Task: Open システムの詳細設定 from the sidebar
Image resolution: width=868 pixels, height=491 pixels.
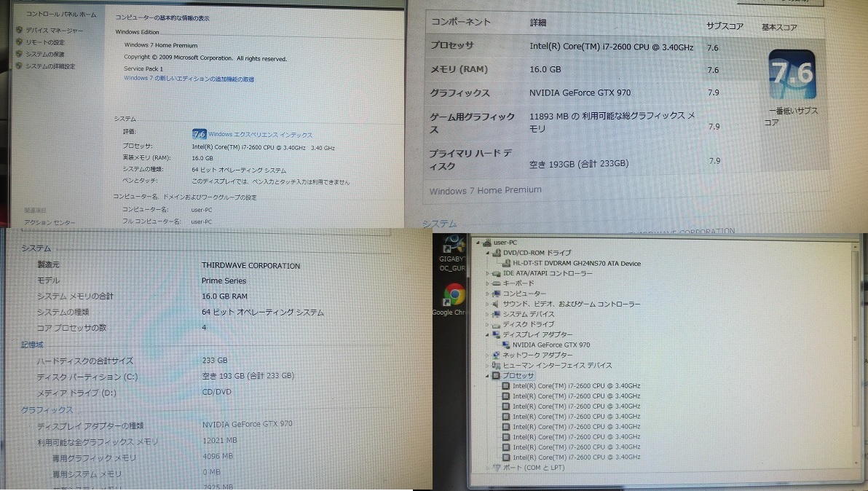Action: 50,66
